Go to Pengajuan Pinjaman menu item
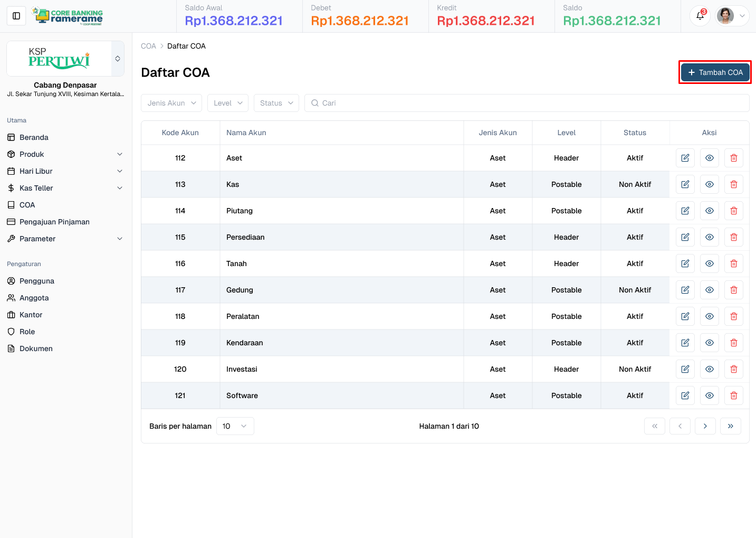Image resolution: width=756 pixels, height=538 pixels. pos(53,221)
